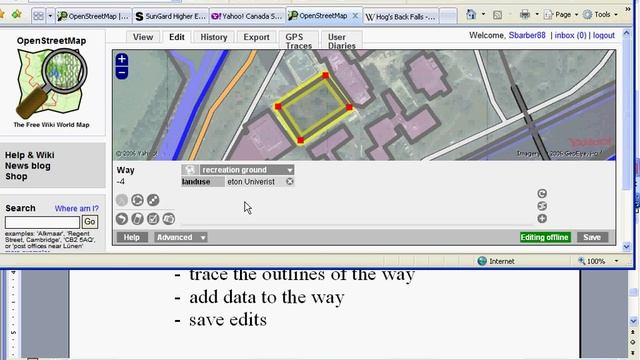This screenshot has height=360, width=640.
Task: Switch to Hog's Back Falls Wikipedia tab
Action: [x=401, y=17]
